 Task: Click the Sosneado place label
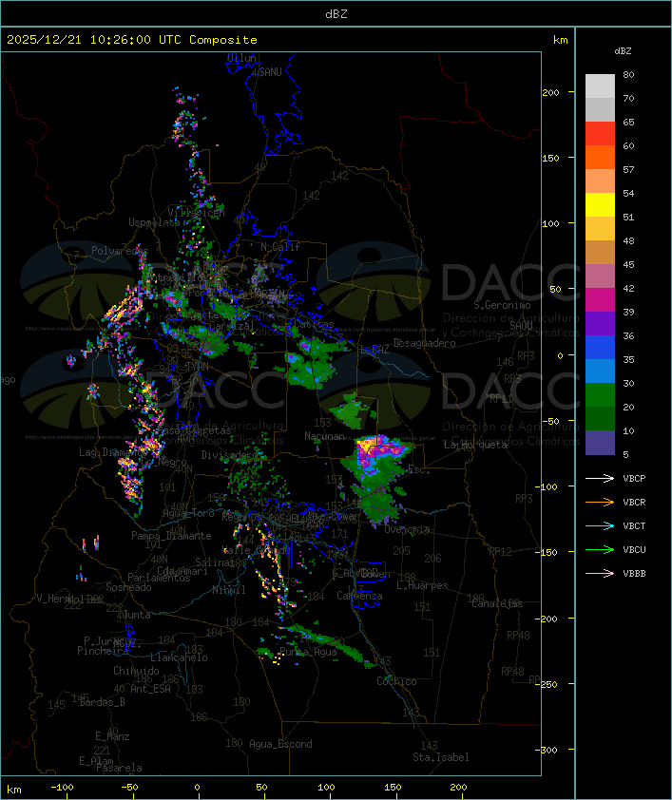point(128,587)
